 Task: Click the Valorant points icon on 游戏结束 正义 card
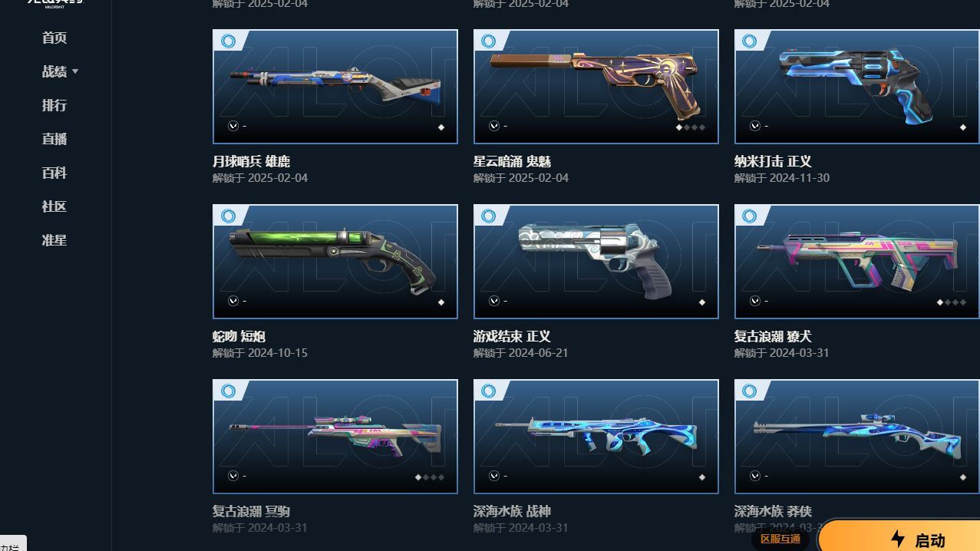click(494, 301)
